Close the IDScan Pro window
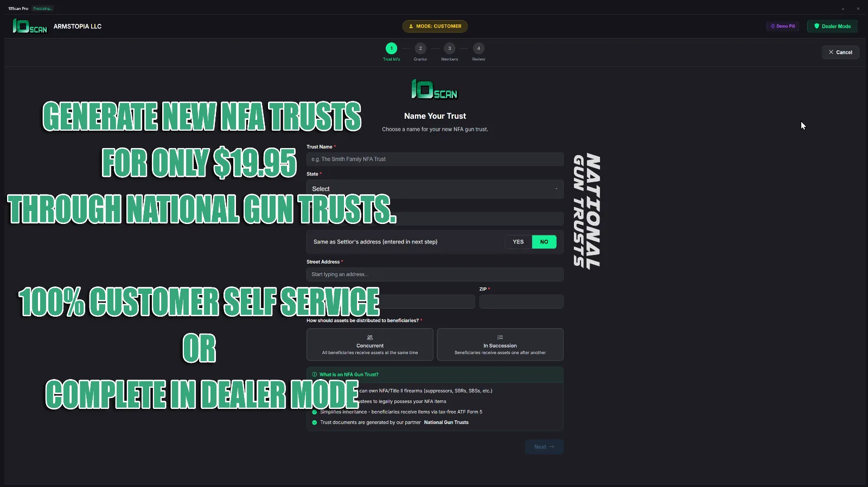 tap(858, 9)
